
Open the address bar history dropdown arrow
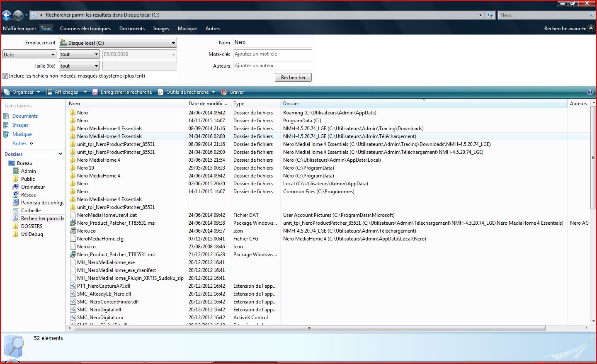[x=481, y=15]
